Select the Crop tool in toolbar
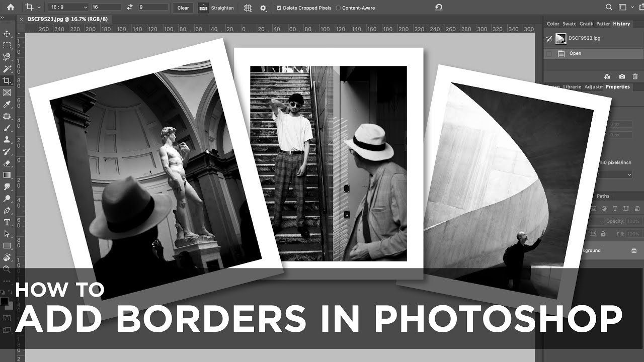 (7, 81)
